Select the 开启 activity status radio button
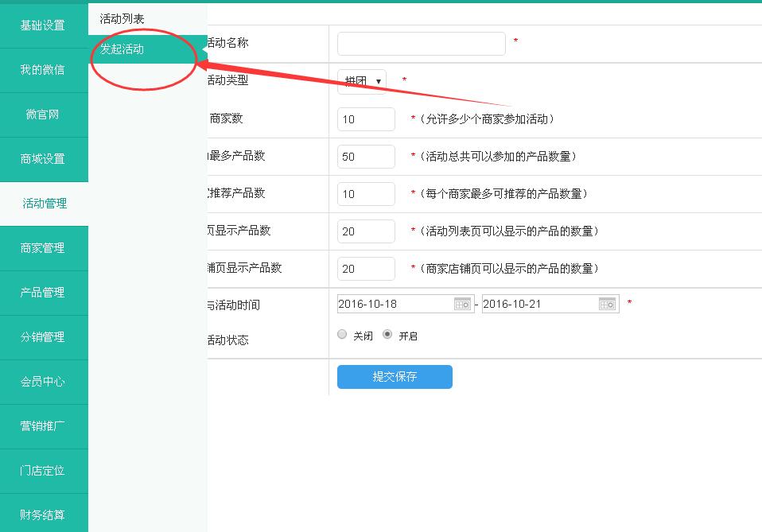The width and height of the screenshot is (762, 532). tap(387, 335)
